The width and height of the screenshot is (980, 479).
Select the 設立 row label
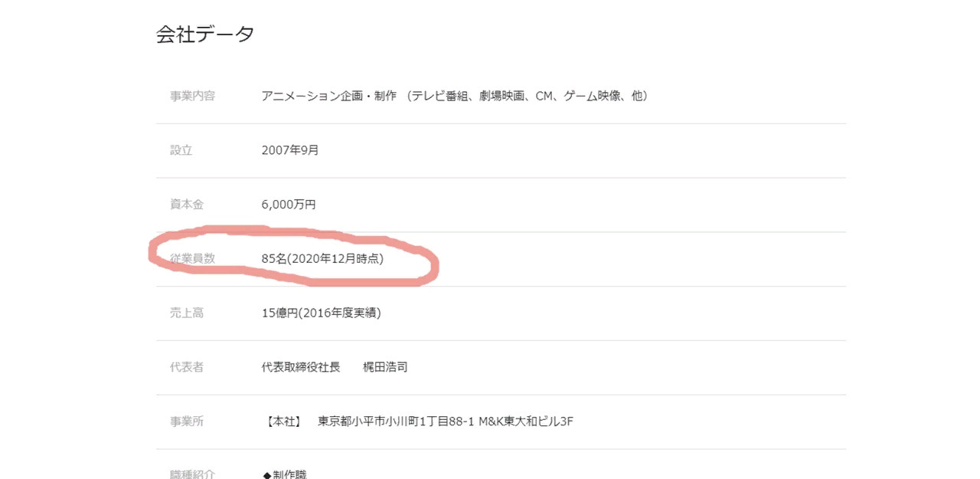tap(181, 150)
